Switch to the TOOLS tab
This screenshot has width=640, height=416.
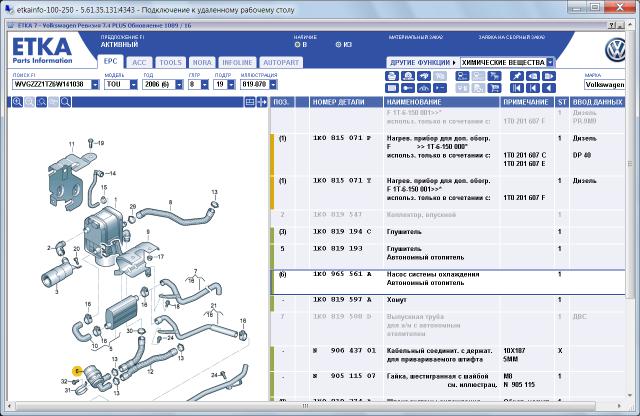coord(170,62)
